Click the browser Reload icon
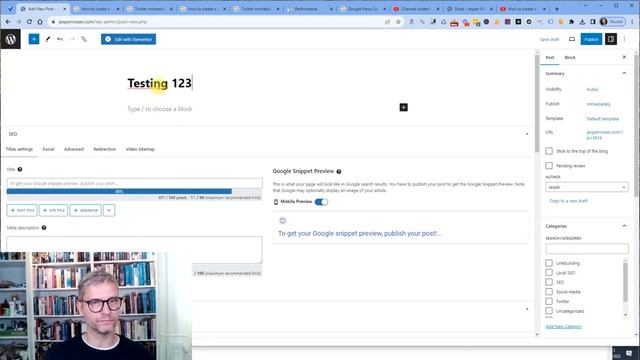 coord(29,22)
